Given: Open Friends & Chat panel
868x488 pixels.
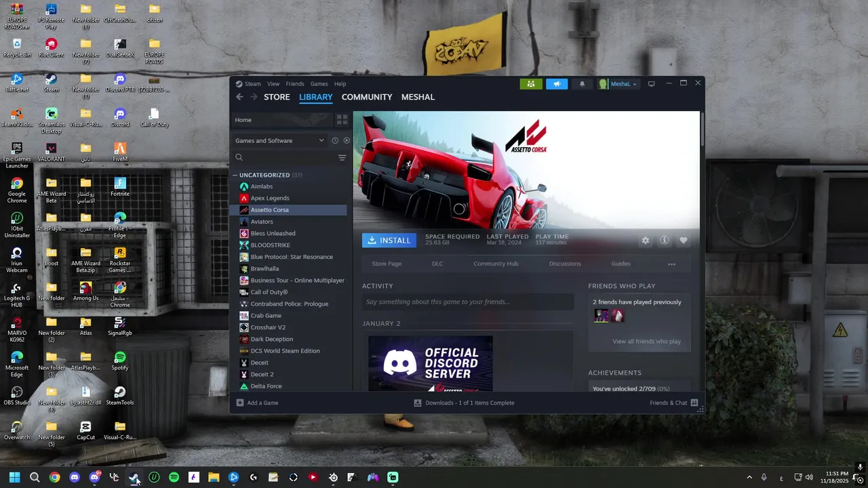Looking at the screenshot, I should click(x=673, y=403).
